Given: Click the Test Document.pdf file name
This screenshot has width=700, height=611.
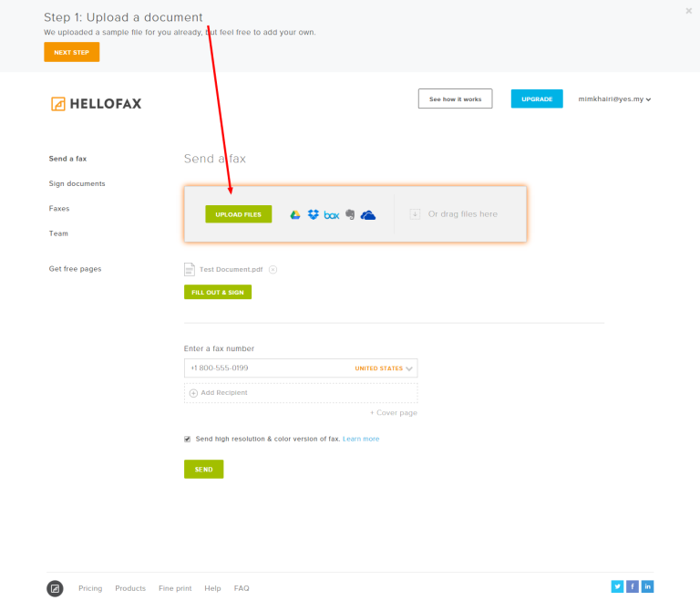Looking at the screenshot, I should tap(231, 269).
